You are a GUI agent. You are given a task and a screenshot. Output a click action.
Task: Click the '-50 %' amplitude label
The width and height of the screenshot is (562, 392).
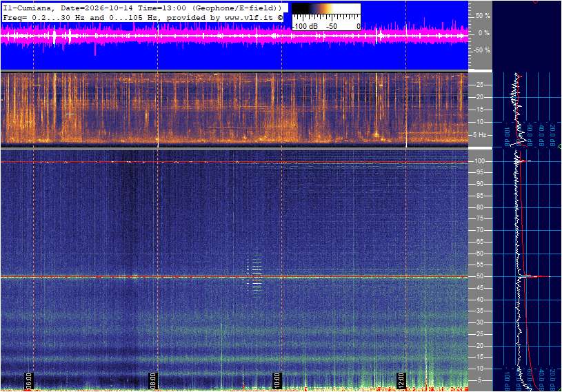click(481, 50)
